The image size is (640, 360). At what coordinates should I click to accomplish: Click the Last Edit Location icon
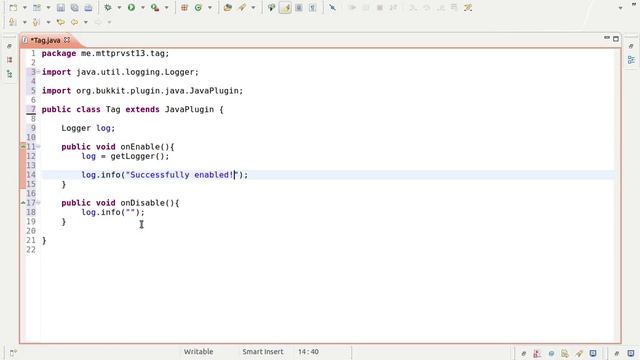point(60,22)
